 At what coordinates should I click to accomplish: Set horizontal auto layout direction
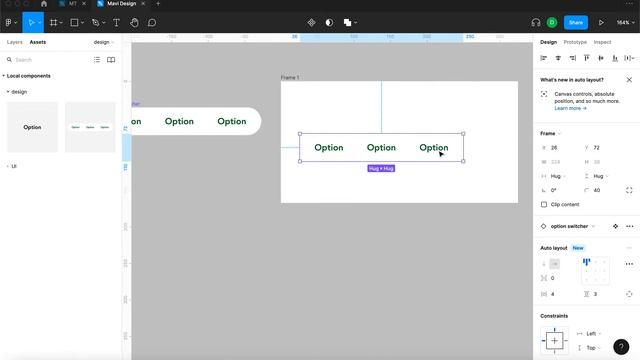(554, 264)
